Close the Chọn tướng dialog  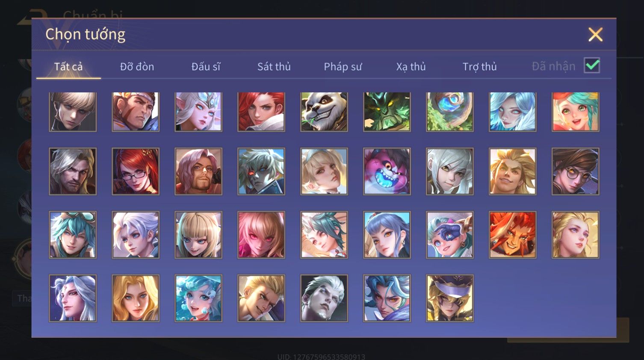[x=595, y=34]
